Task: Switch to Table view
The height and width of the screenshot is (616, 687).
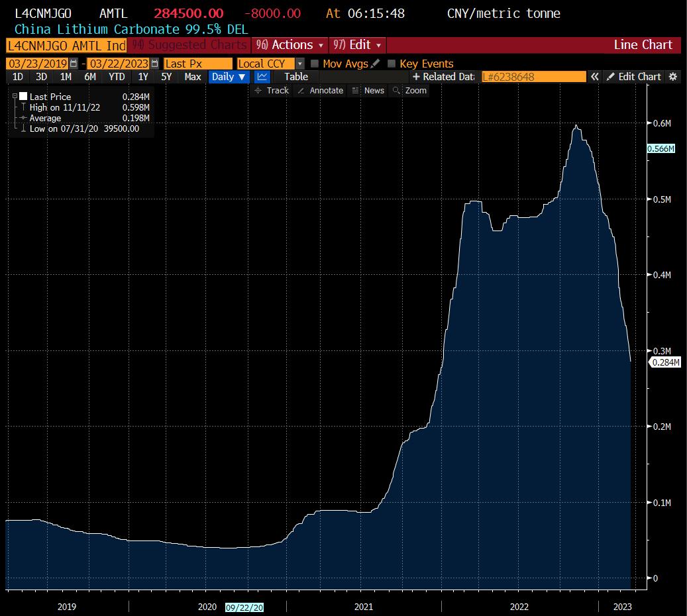Action: [x=296, y=77]
